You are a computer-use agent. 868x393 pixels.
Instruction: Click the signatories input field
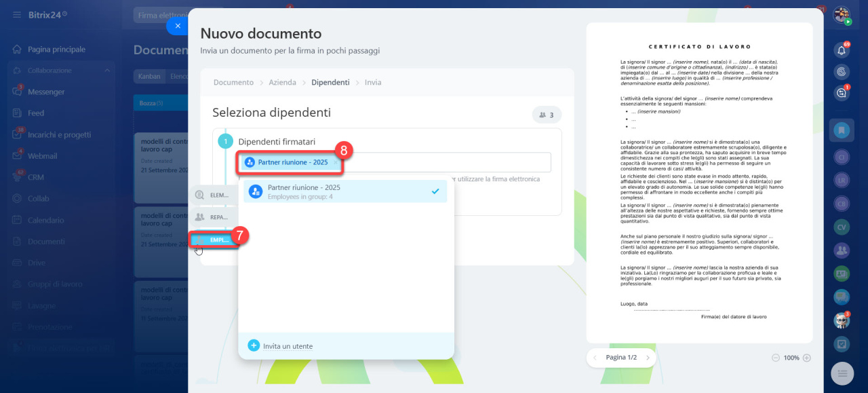coord(448,163)
